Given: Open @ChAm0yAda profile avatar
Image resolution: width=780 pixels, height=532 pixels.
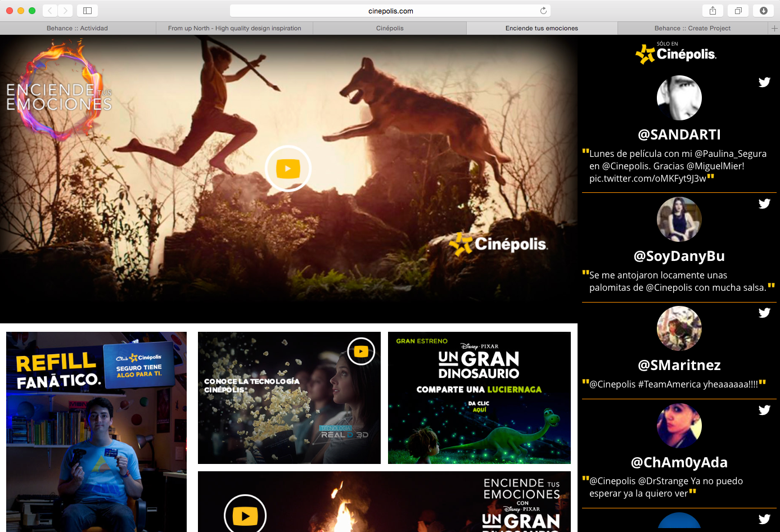Looking at the screenshot, I should [679, 426].
